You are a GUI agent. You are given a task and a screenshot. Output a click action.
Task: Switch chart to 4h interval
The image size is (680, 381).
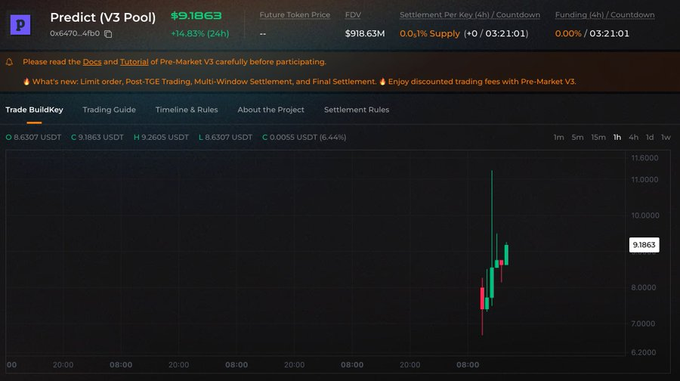633,137
